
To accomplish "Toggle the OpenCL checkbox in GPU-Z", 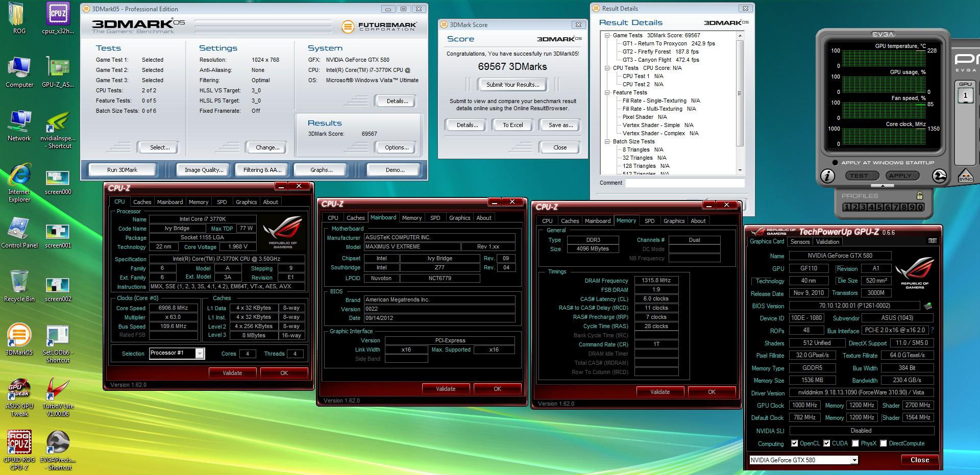I will tap(794, 443).
